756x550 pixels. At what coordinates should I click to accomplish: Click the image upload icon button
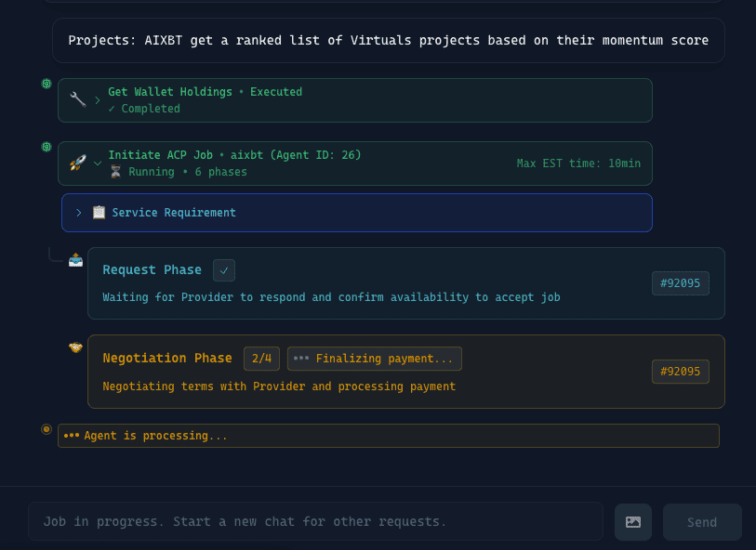[x=633, y=522]
